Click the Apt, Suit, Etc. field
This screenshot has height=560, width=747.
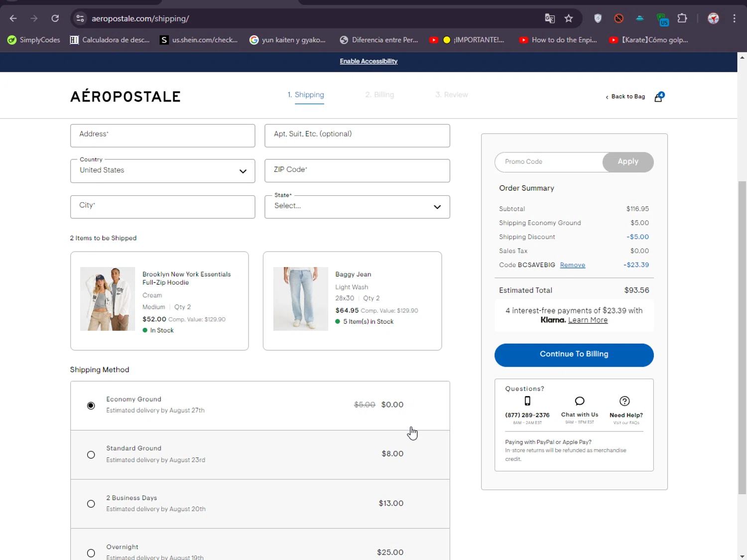[357, 136]
